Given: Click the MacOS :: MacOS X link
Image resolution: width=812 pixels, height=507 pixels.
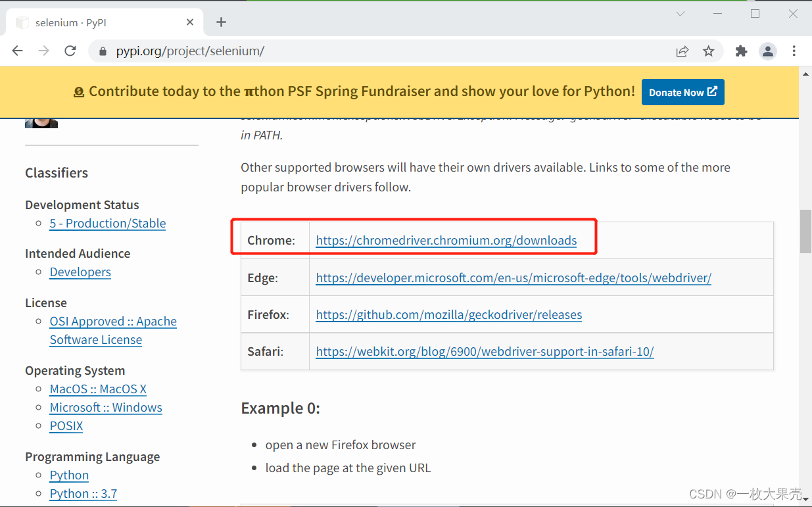Looking at the screenshot, I should (x=98, y=389).
